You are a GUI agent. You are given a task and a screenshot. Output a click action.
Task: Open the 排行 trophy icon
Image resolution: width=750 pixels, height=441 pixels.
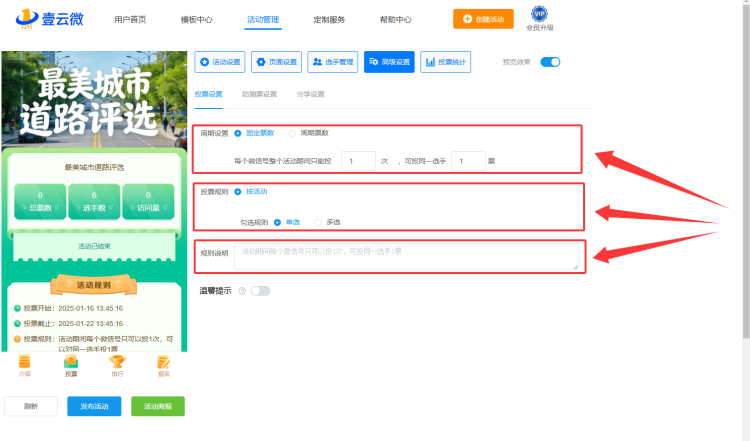[117, 362]
